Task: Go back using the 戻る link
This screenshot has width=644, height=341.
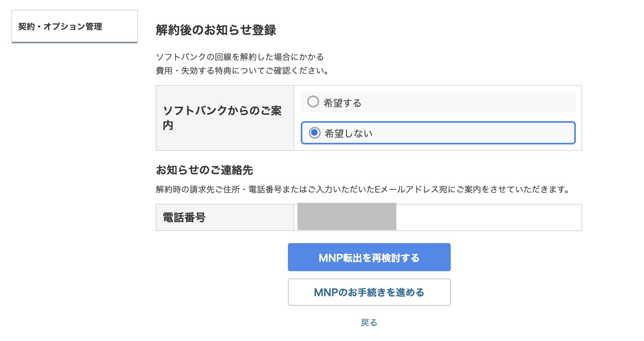Action: point(369,323)
